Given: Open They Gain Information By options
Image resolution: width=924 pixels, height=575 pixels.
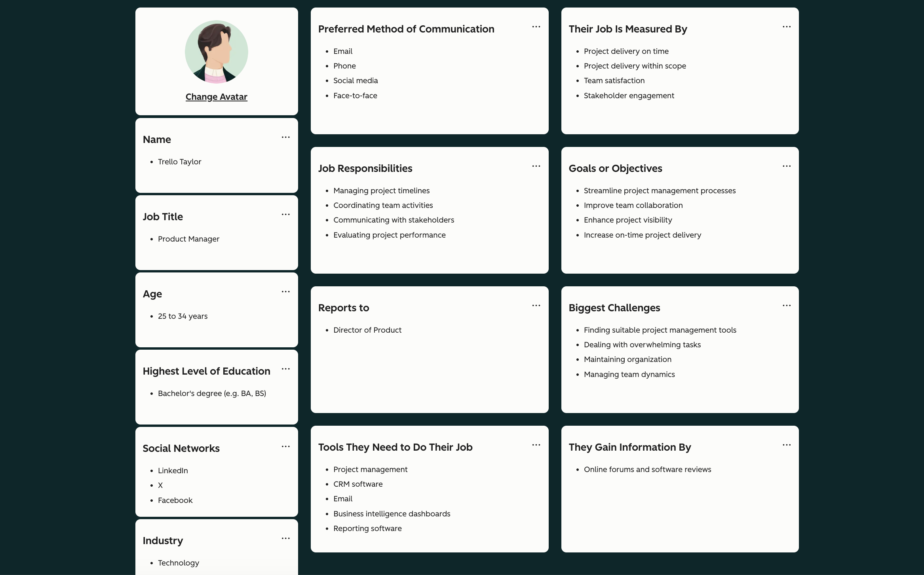Looking at the screenshot, I should pos(786,445).
